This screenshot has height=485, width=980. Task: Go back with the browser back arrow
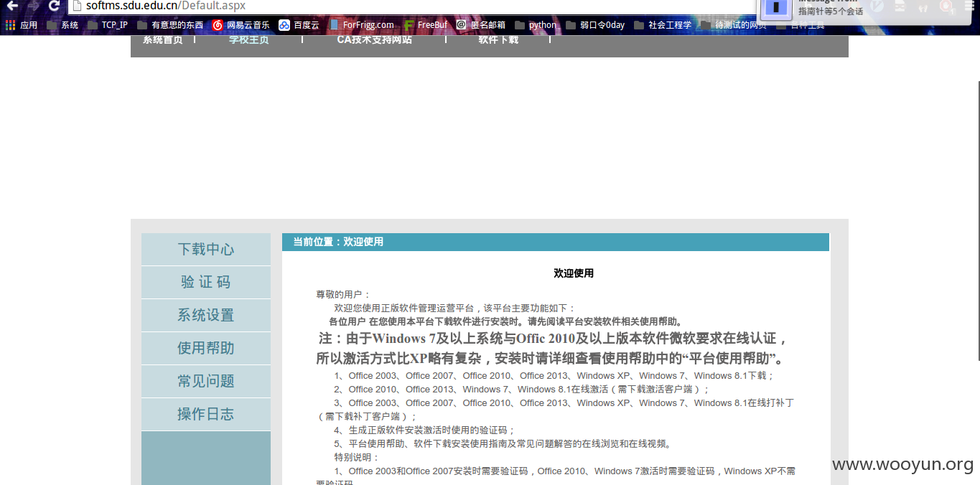(x=12, y=6)
